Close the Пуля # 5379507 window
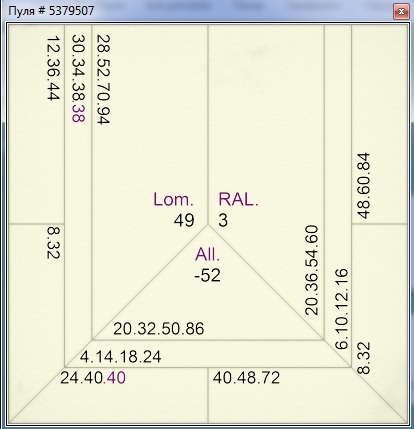The height and width of the screenshot is (429, 414). click(x=401, y=12)
